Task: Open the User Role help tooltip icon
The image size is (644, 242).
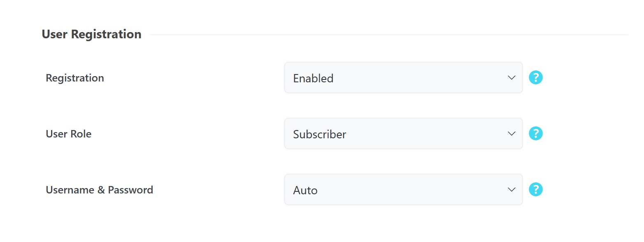Action: 536,133
